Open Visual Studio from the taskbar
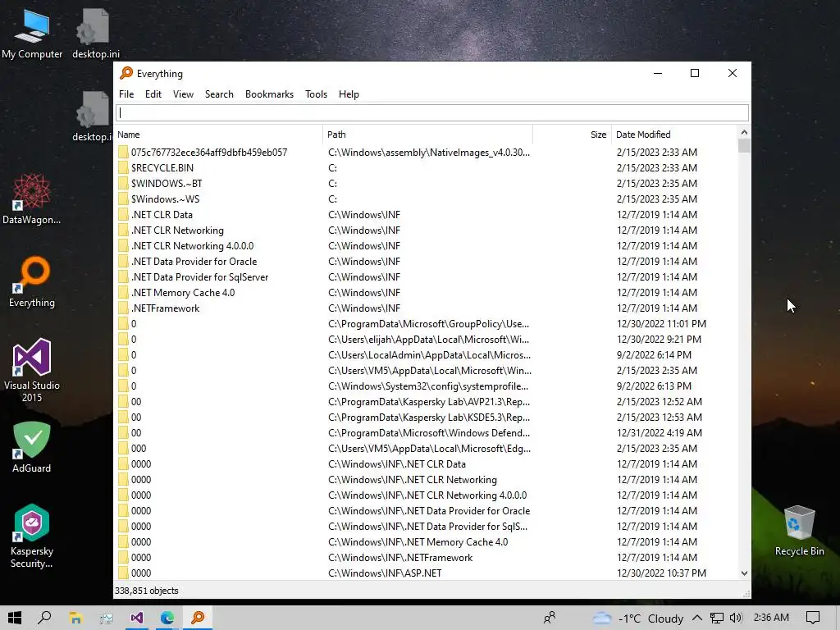 coord(137,618)
